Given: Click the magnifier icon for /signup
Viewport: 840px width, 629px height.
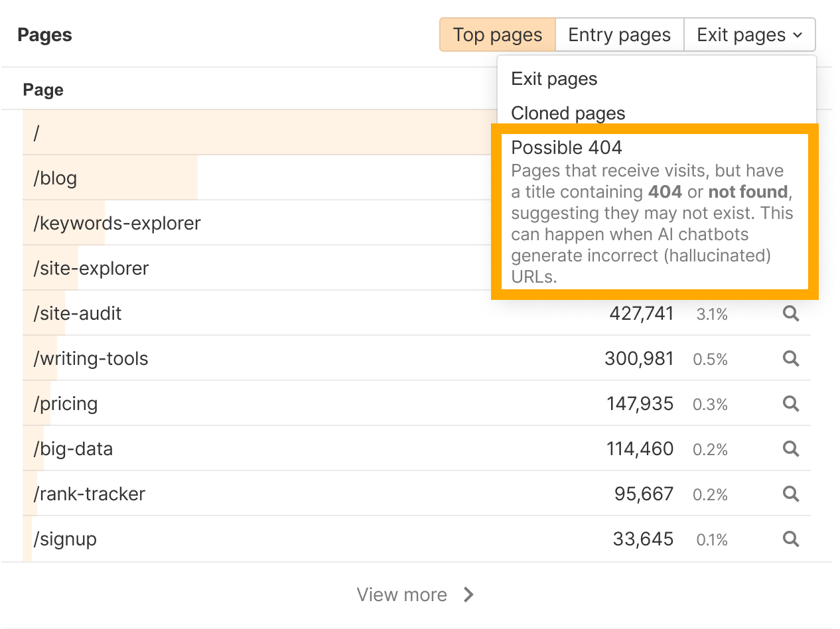Looking at the screenshot, I should click(x=790, y=539).
